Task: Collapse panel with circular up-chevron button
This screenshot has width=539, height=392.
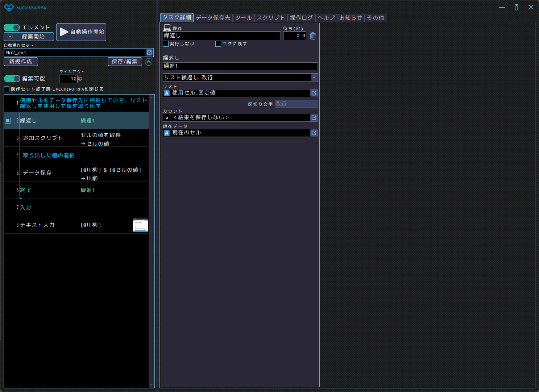Action: (x=149, y=62)
